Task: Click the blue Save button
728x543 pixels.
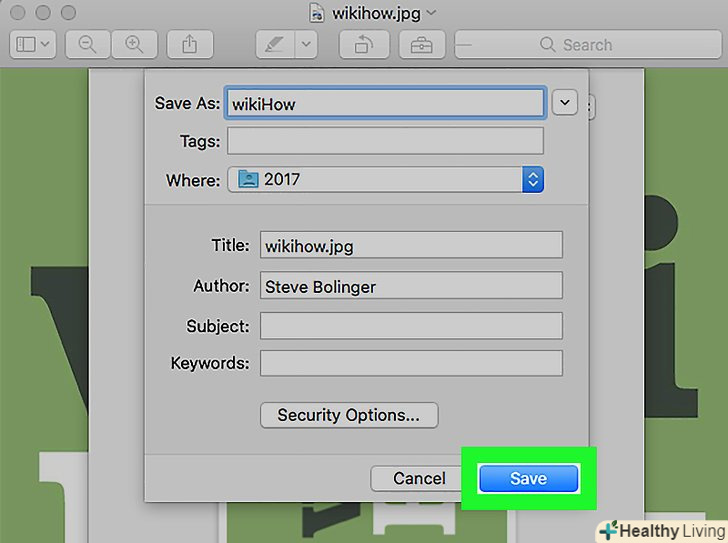Action: coord(528,478)
